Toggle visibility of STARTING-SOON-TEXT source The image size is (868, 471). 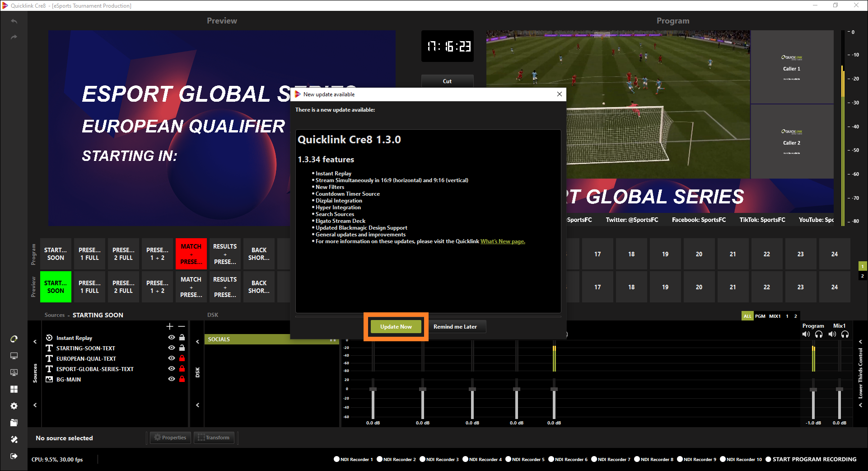click(172, 348)
